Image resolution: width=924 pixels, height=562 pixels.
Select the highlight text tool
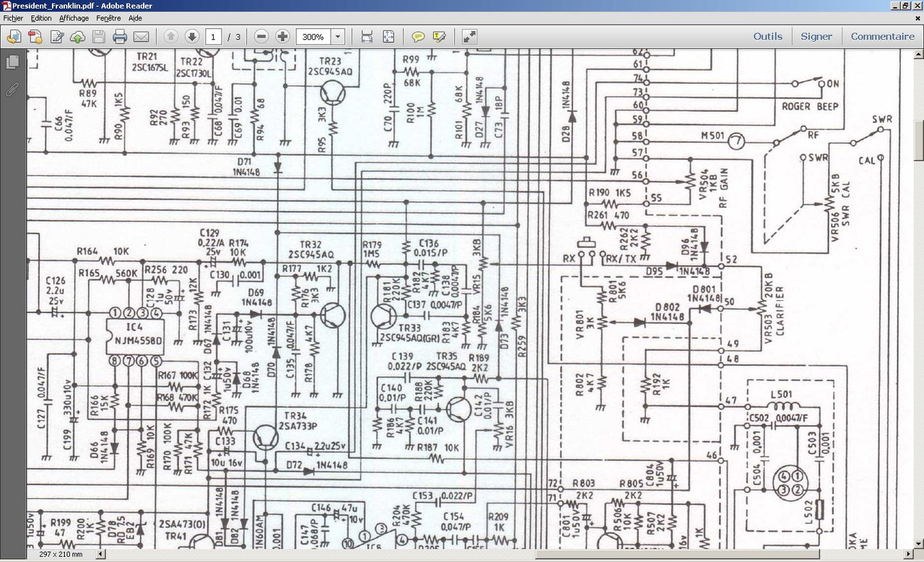point(438,36)
